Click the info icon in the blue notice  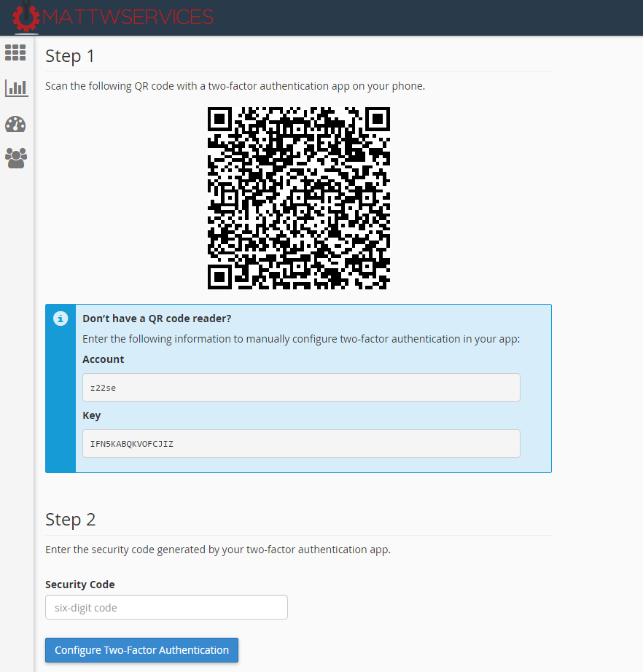61,319
